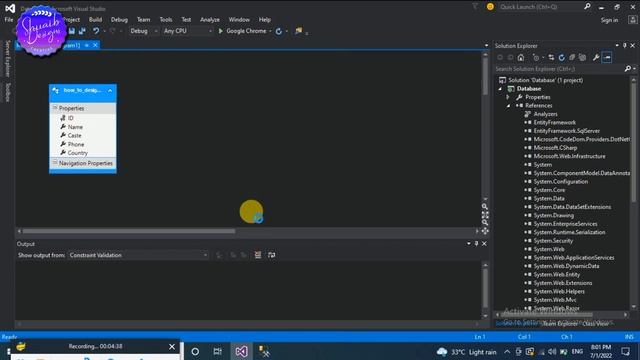Click the Quick Launch search box

coord(541,7)
